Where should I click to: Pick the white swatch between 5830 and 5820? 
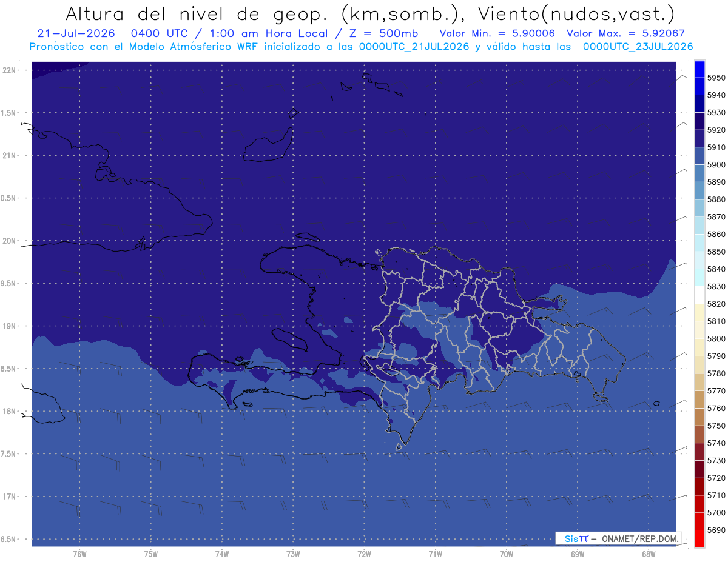click(x=699, y=295)
